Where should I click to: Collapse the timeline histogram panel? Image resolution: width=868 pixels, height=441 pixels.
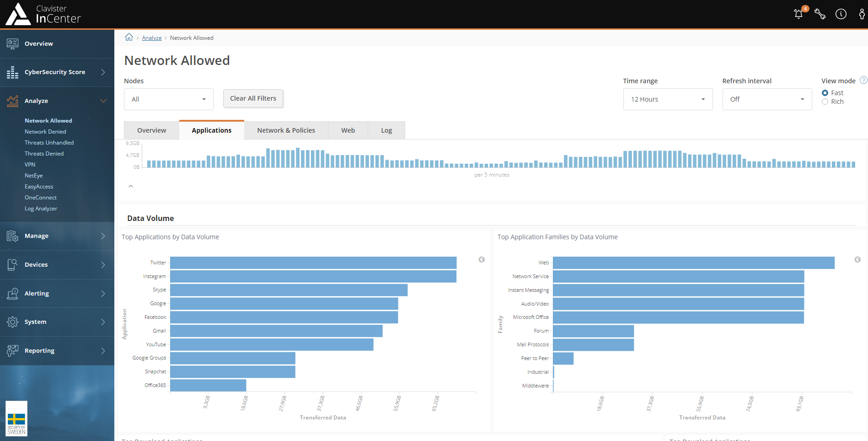tap(131, 186)
